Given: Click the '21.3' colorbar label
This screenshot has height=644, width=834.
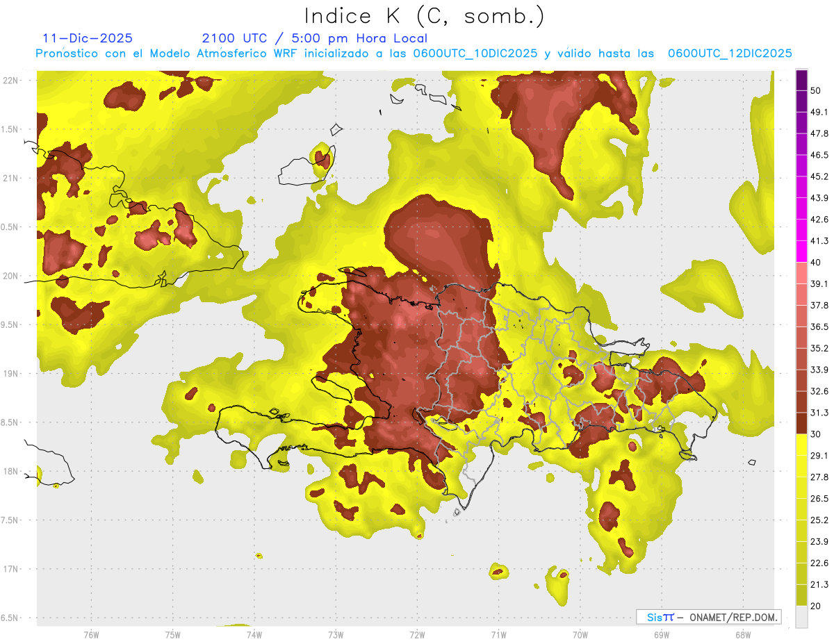Looking at the screenshot, I should pos(819,584).
